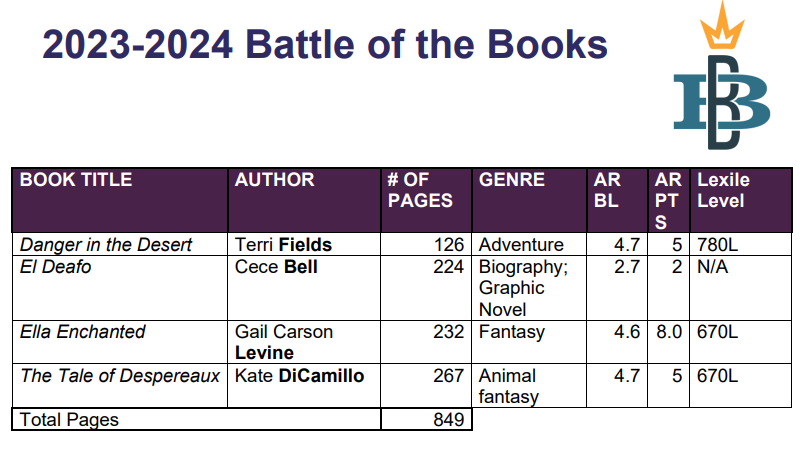
Task: Select the 849 total pages value
Action: 448,419
